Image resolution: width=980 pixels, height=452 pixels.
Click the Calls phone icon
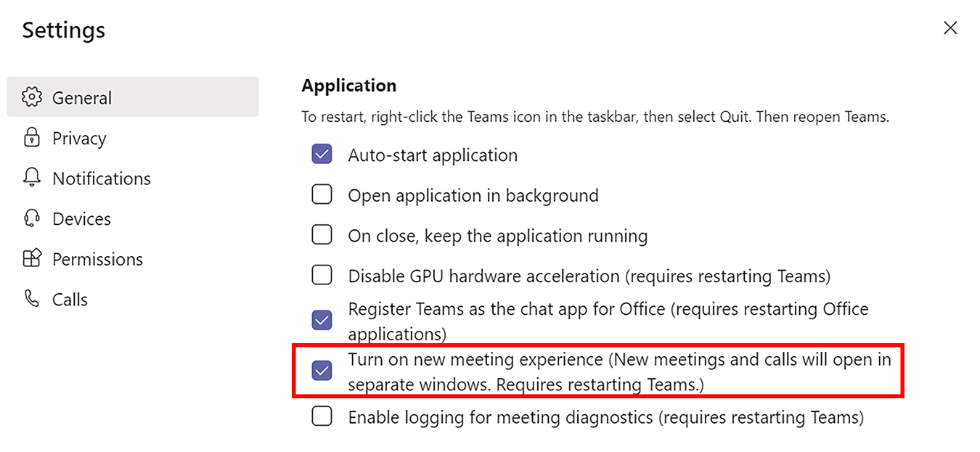[x=32, y=299]
